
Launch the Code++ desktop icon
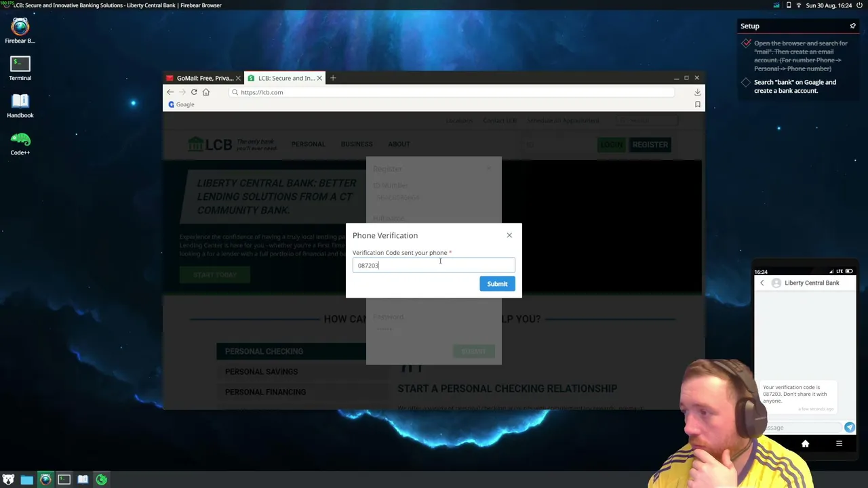[x=20, y=143]
